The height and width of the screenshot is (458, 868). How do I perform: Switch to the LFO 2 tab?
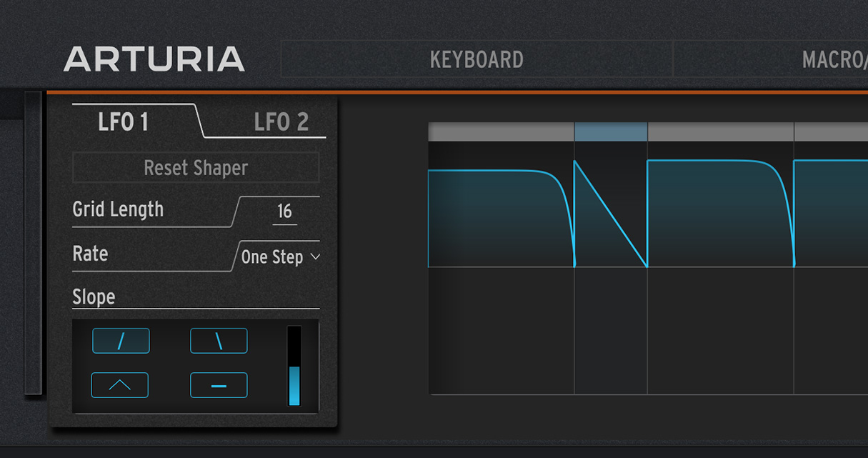click(281, 122)
